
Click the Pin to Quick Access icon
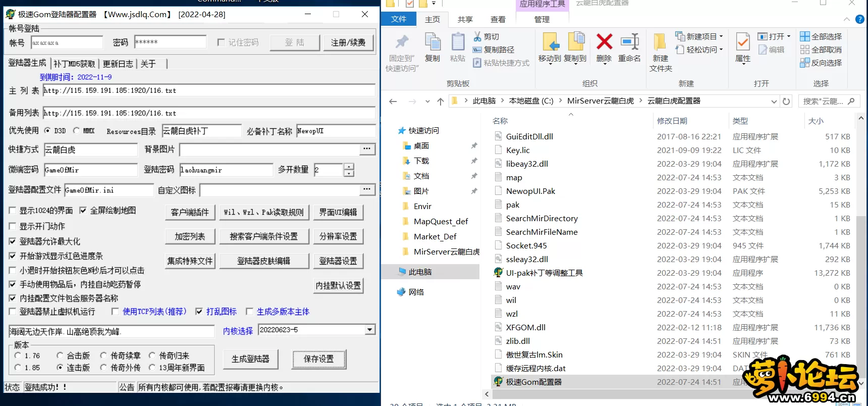click(402, 42)
